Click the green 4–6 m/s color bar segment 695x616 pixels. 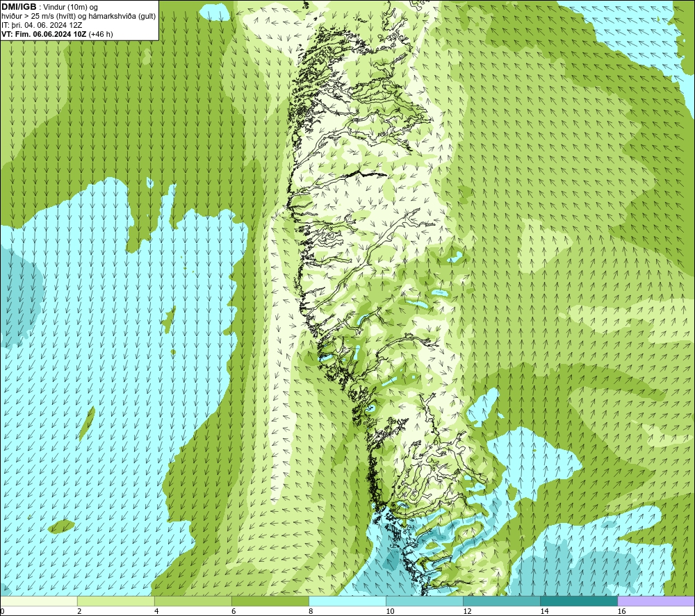193,601
